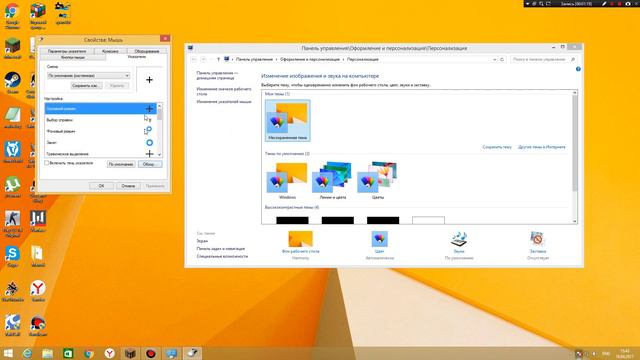Expand the pointer scheme dropdown

point(127,76)
